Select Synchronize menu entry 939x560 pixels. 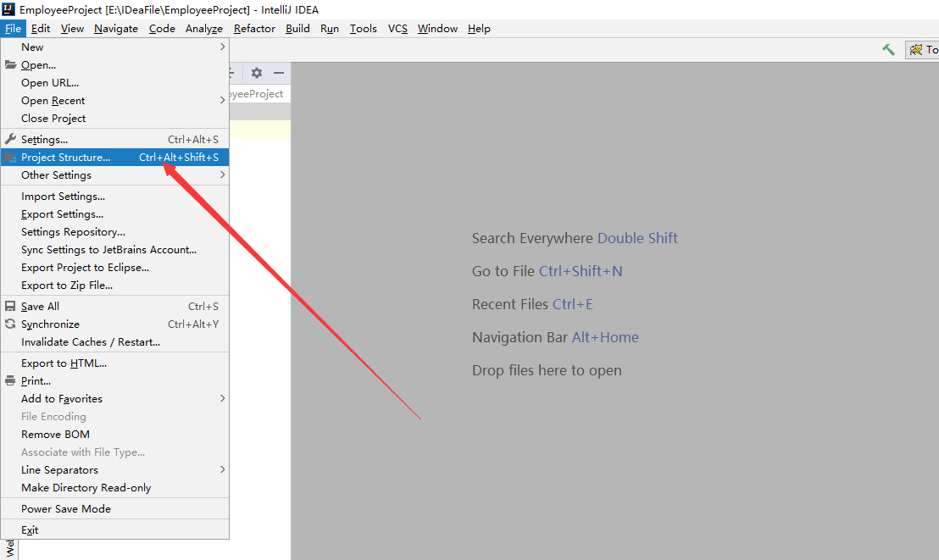(115, 324)
